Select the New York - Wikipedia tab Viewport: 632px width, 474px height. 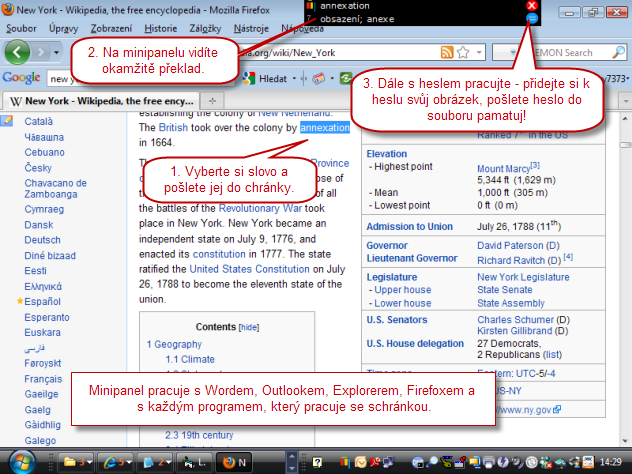click(x=102, y=101)
